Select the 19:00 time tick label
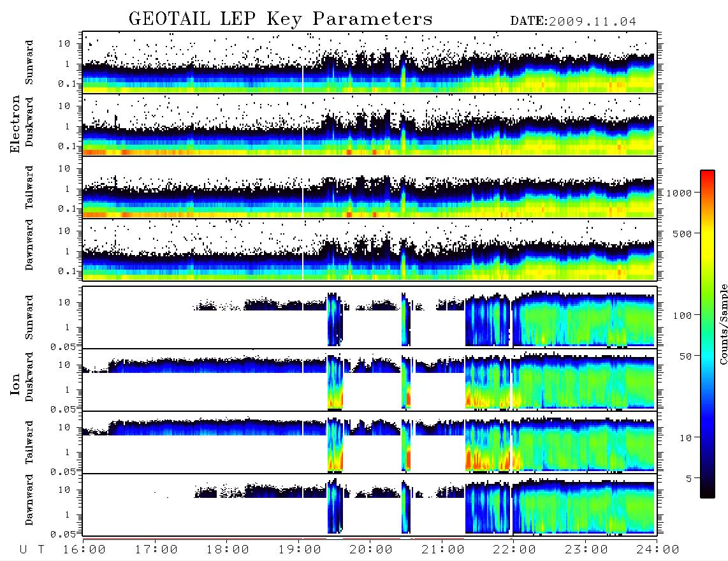 click(300, 550)
